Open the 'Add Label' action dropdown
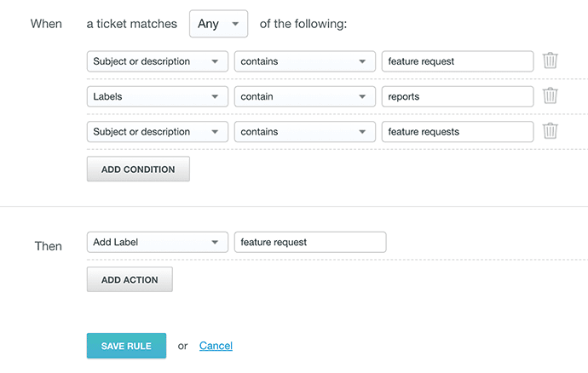 tap(158, 242)
